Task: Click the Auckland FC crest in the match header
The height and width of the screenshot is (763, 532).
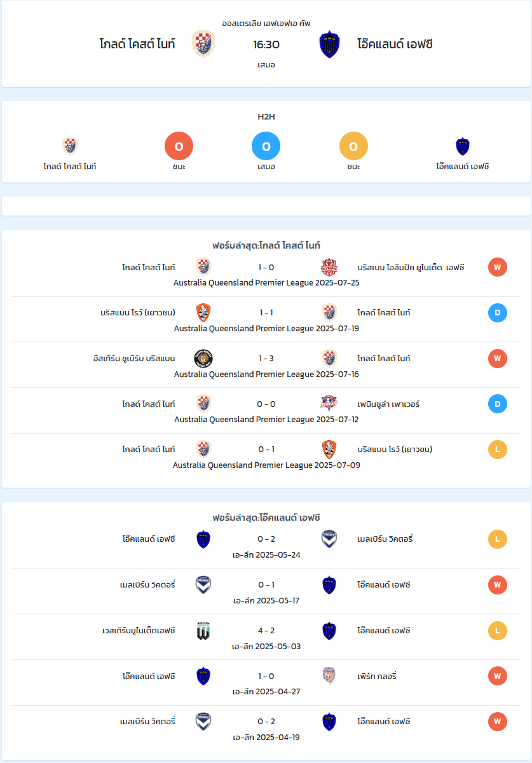Action: (329, 45)
